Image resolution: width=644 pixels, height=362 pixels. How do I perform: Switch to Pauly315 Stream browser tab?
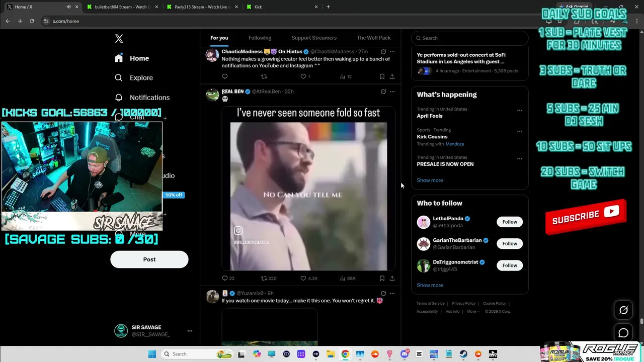tap(202, 7)
